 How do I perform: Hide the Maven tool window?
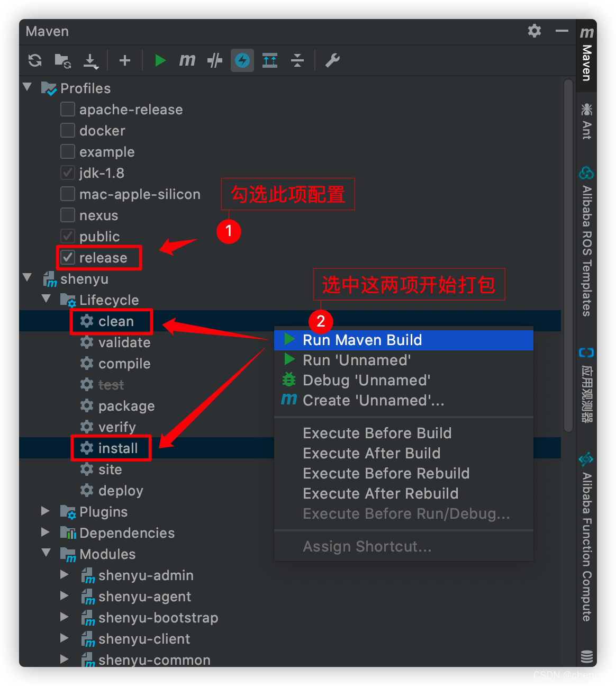(x=562, y=31)
